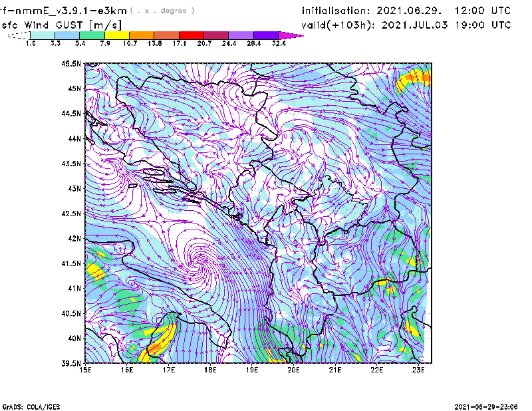Click the legend value '1.6'
This screenshot has width=532, height=411.
click(x=31, y=43)
